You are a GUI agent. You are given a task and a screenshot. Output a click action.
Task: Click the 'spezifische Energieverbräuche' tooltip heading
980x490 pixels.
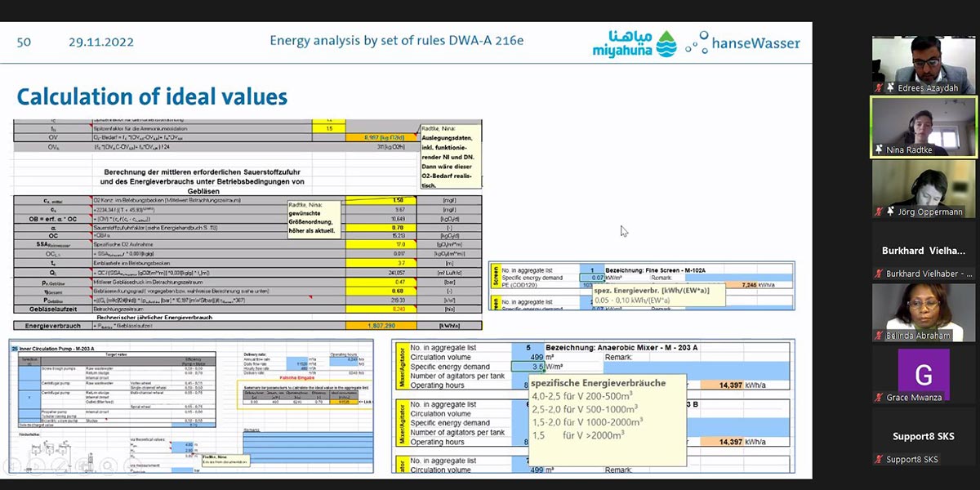pyautogui.click(x=598, y=383)
